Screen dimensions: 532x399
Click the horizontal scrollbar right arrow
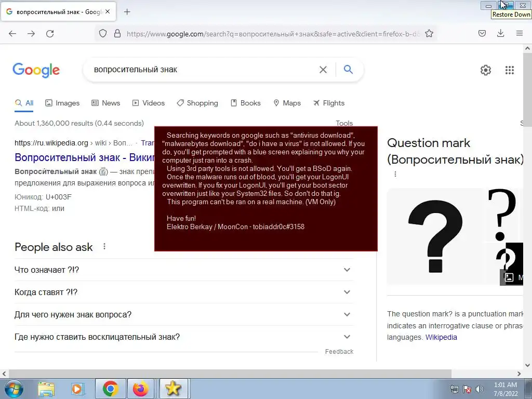(x=519, y=374)
